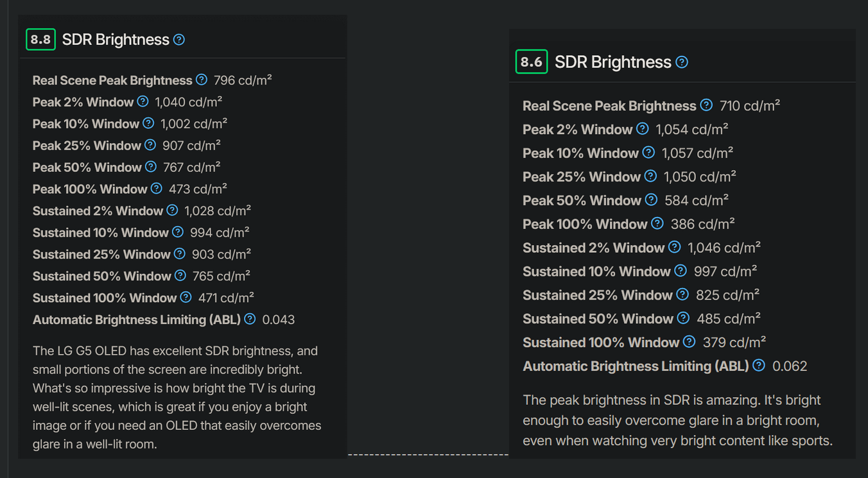868x478 pixels.
Task: Click the Sustained 100% Window question icon
Action: coord(185,297)
